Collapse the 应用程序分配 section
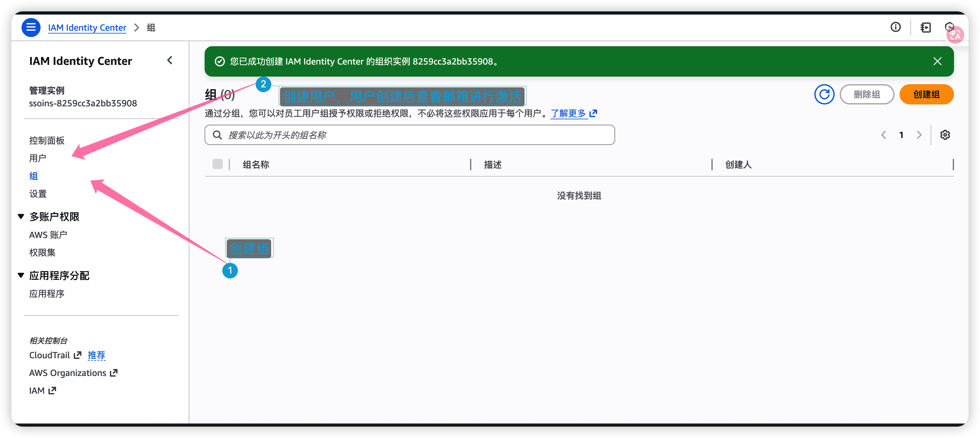Image resolution: width=980 pixels, height=438 pixels. (21, 275)
